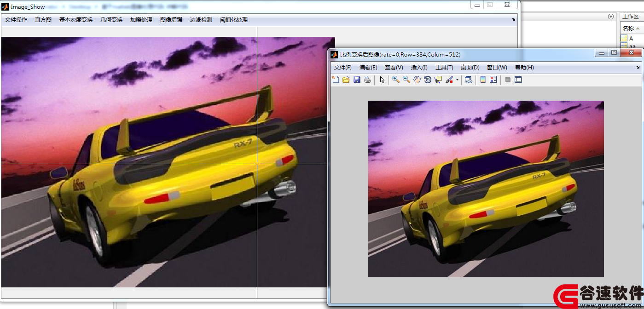Open the 插入(I) menu
The width and height of the screenshot is (644, 309).
(x=419, y=68)
